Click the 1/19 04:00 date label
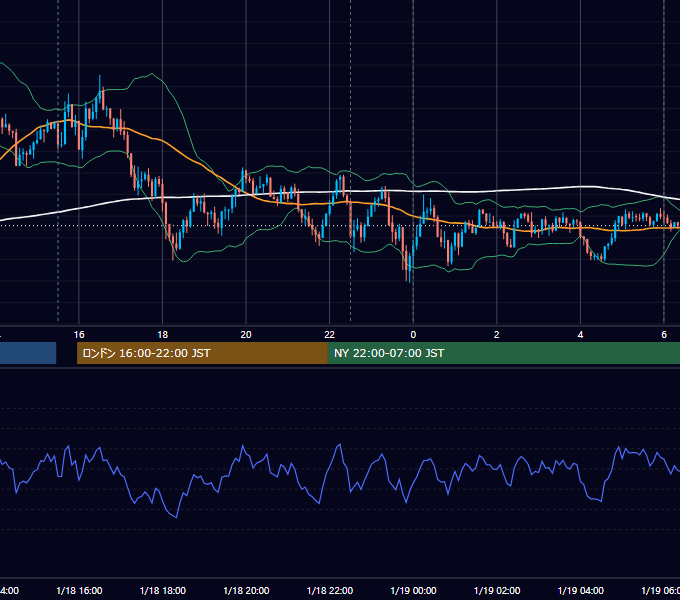The height and width of the screenshot is (600, 680). 581,590
